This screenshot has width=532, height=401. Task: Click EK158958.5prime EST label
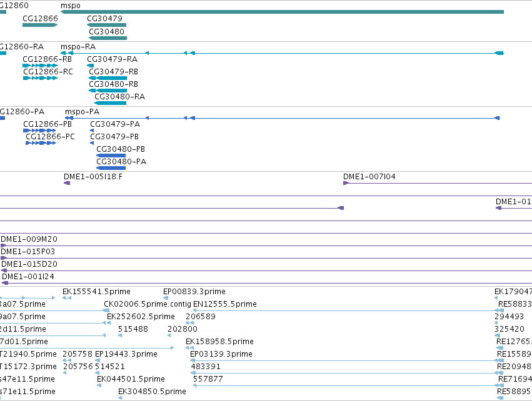pyautogui.click(x=219, y=341)
